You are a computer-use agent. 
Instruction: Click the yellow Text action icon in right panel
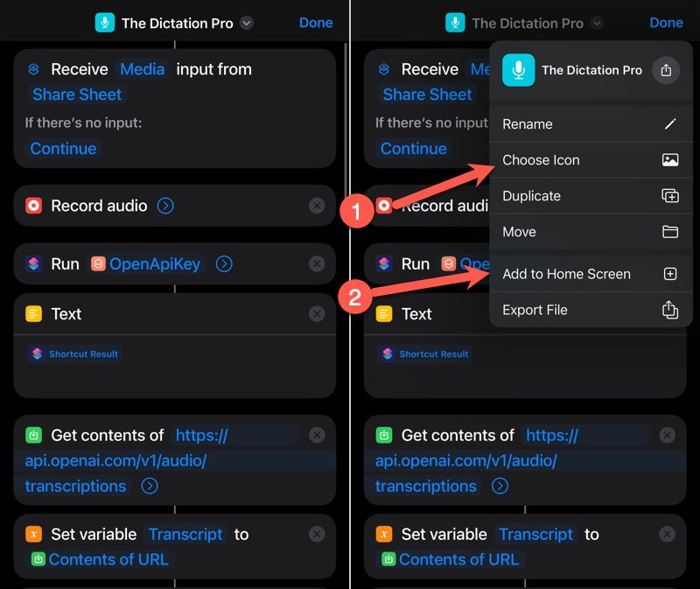coord(384,314)
